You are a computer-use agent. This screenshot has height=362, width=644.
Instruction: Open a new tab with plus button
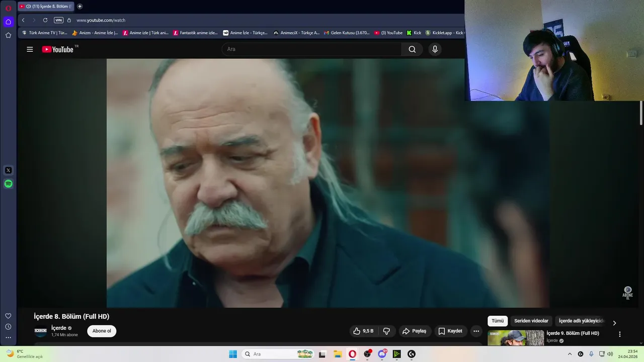tap(79, 7)
